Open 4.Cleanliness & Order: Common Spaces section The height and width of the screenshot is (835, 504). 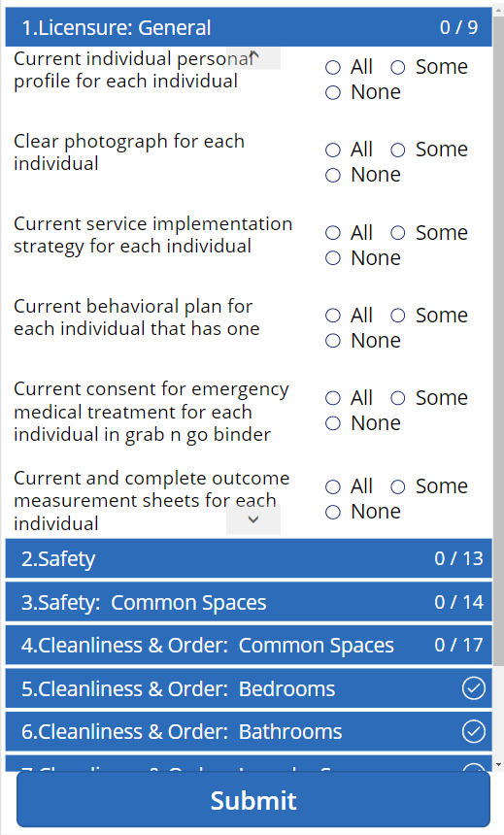point(249,645)
